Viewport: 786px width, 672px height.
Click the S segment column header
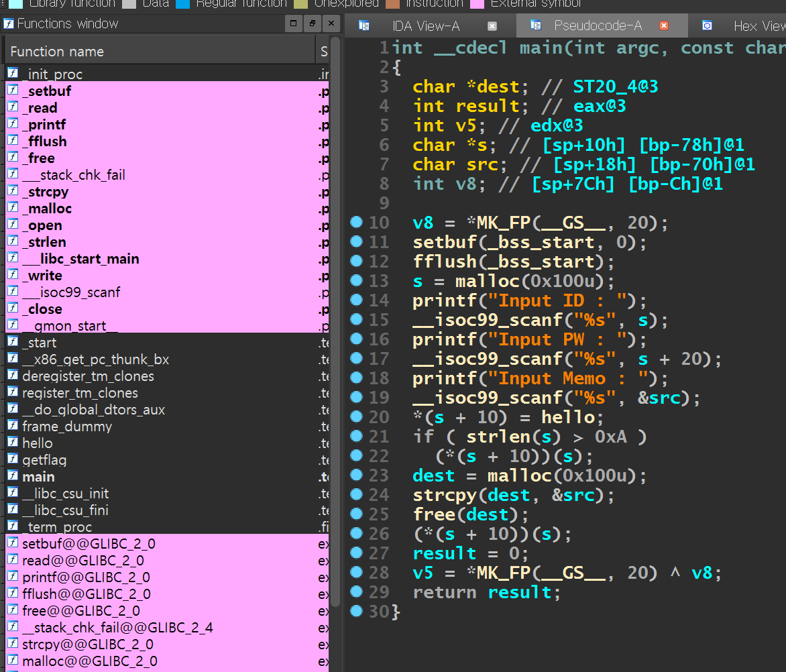325,52
